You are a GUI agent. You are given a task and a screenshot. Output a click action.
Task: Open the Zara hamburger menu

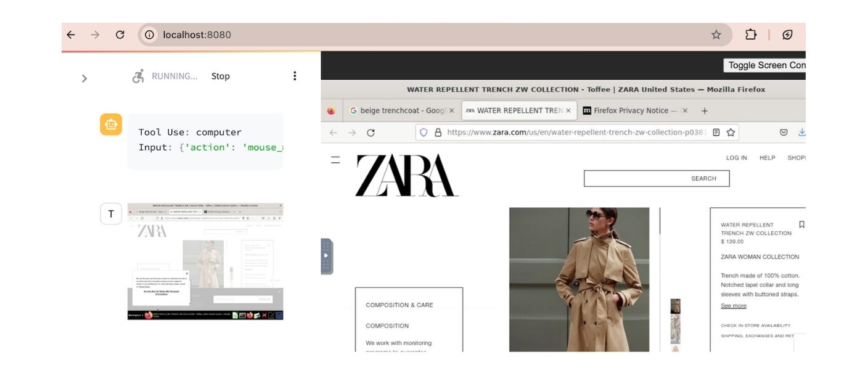click(335, 160)
